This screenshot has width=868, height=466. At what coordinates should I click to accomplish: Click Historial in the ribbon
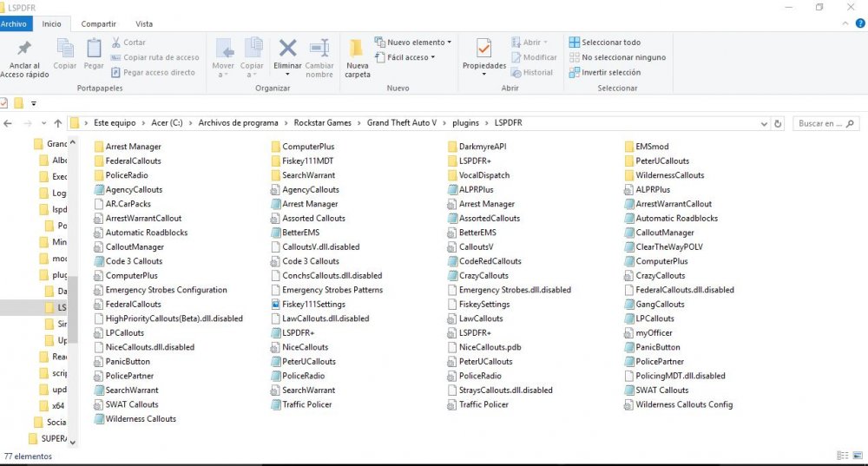pyautogui.click(x=532, y=72)
